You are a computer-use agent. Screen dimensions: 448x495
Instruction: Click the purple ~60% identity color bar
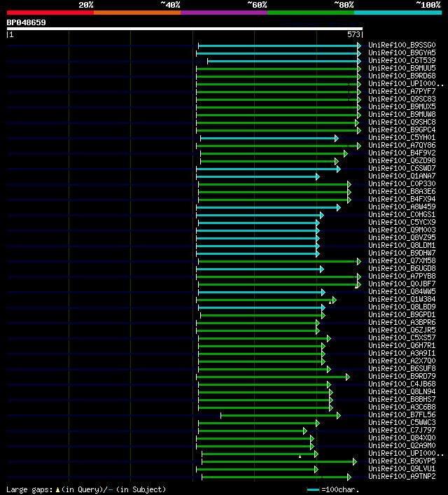[224, 13]
